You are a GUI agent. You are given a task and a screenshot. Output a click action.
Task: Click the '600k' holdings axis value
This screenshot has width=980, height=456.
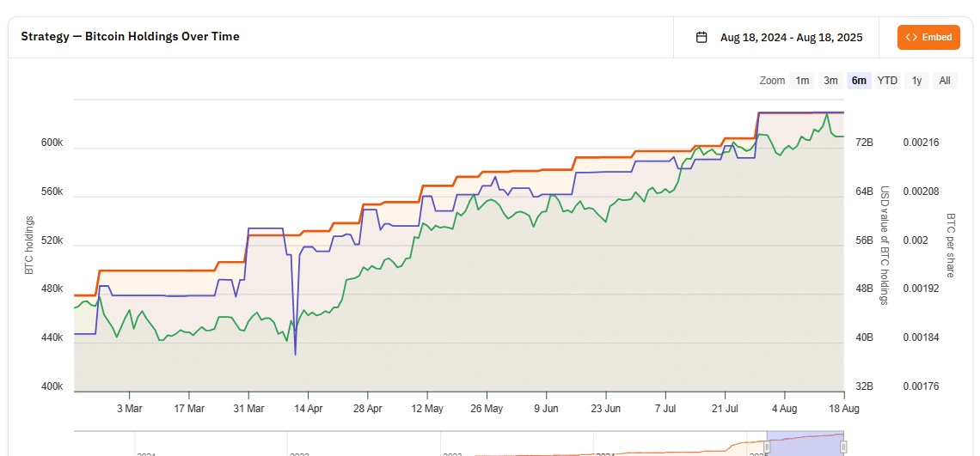(52, 143)
